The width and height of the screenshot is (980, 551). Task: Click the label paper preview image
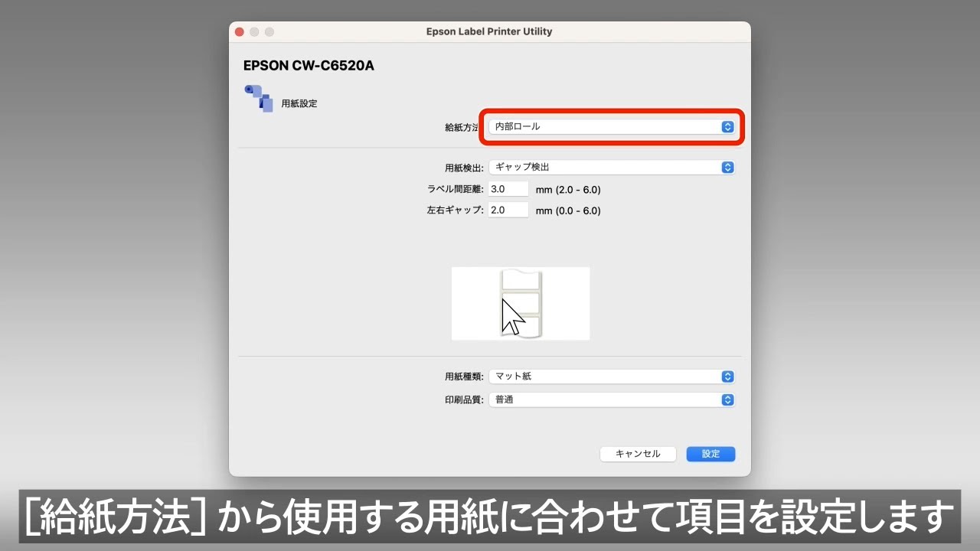pyautogui.click(x=521, y=303)
